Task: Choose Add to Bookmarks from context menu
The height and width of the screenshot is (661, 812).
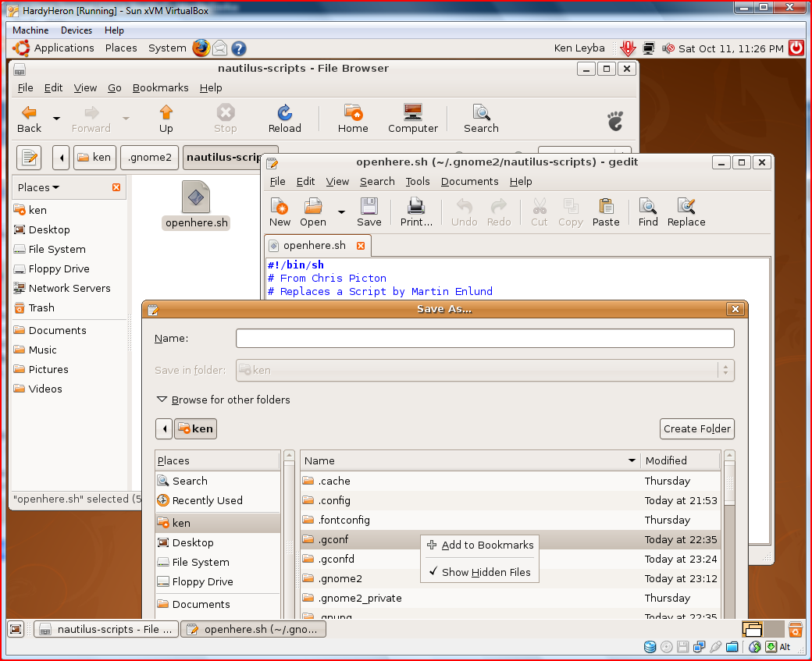Action: 479,545
